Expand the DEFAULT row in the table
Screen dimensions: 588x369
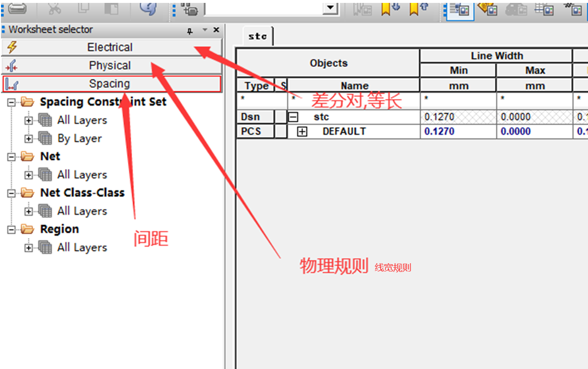(x=302, y=131)
